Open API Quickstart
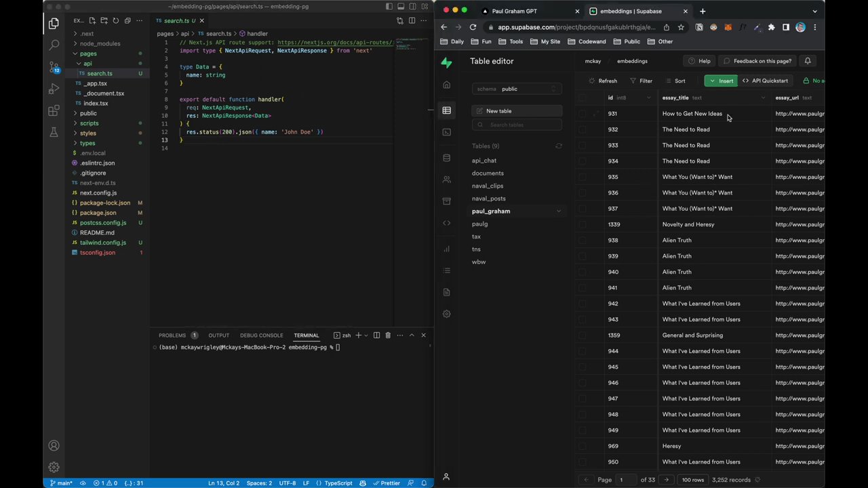Screen dimensions: 868x488 tap(765, 81)
